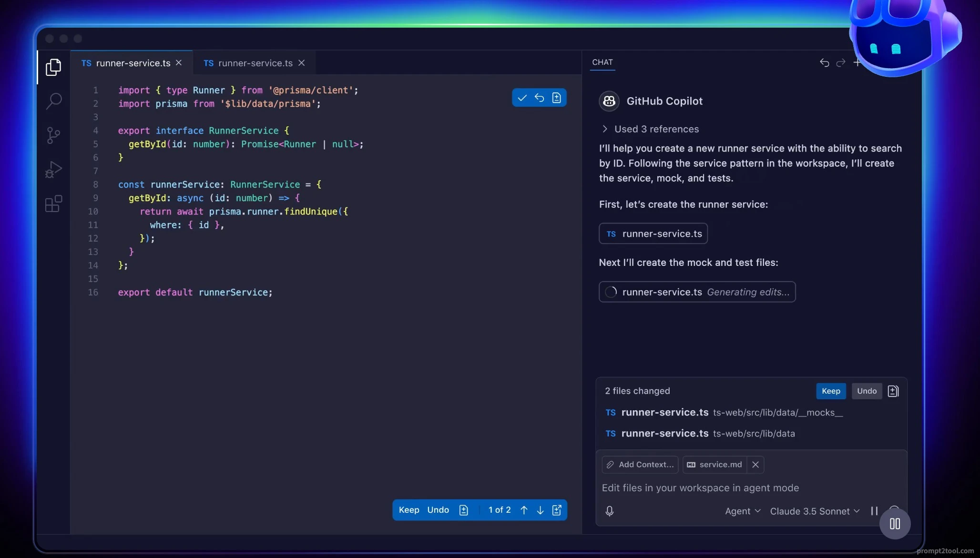The width and height of the screenshot is (980, 558).
Task: Open the Explorer files icon in activity bar
Action: click(53, 67)
